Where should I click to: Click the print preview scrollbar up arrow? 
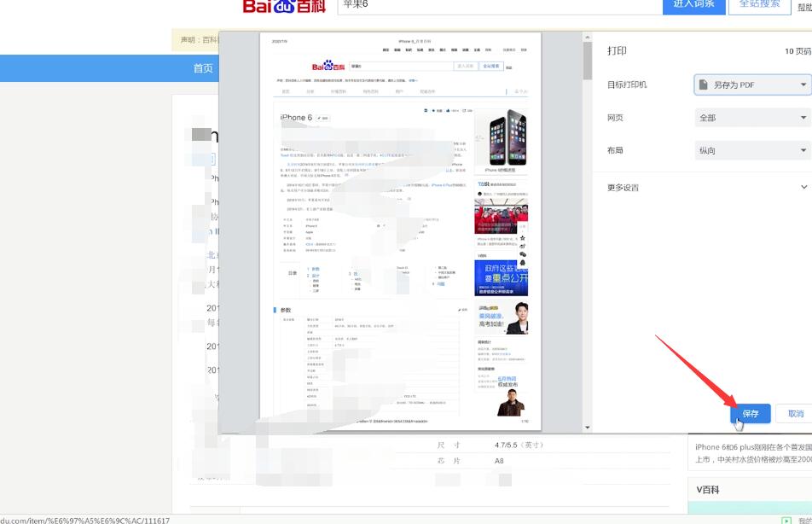coord(587,38)
